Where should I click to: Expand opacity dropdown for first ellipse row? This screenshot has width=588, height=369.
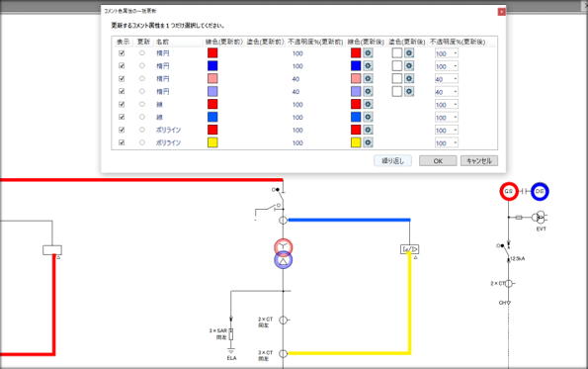(456, 53)
